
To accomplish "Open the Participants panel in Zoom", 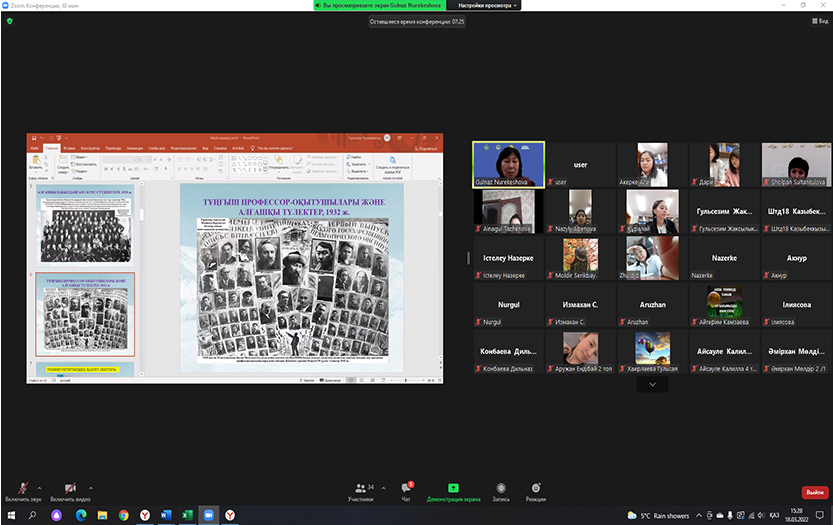I will click(x=362, y=489).
